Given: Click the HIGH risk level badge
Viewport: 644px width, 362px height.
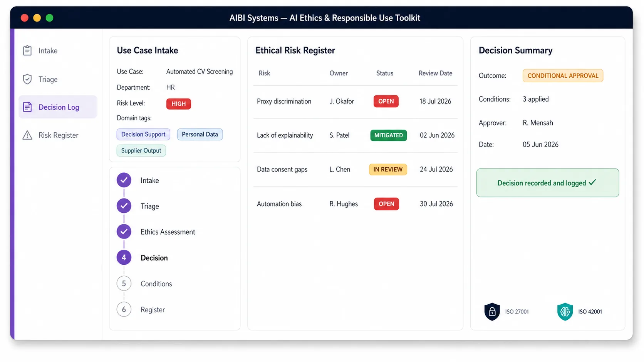Looking at the screenshot, I should click(179, 103).
